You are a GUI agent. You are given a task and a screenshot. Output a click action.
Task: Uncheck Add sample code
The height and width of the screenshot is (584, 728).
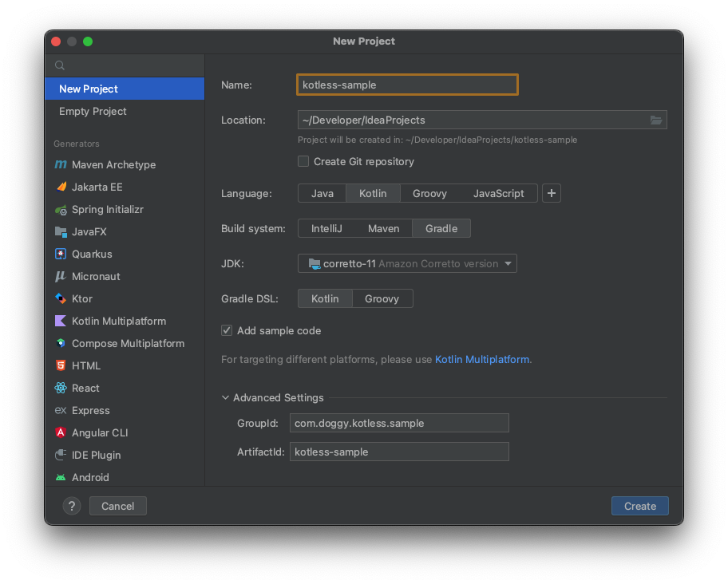227,331
